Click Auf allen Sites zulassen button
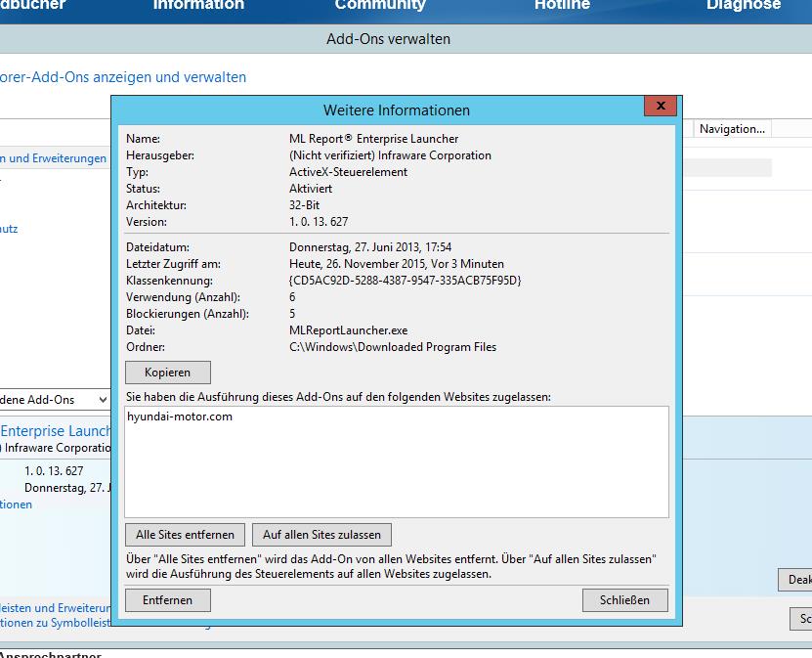This screenshot has height=658, width=812. coord(321,535)
